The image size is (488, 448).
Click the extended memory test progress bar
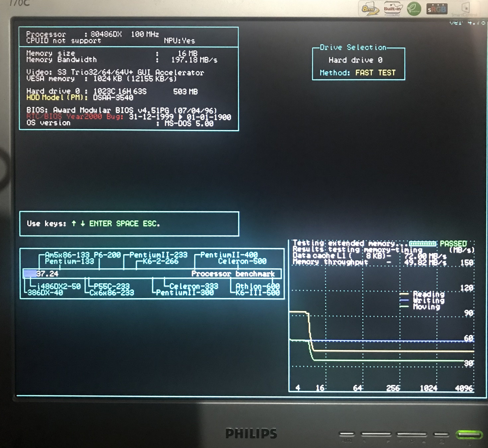pyautogui.click(x=422, y=243)
